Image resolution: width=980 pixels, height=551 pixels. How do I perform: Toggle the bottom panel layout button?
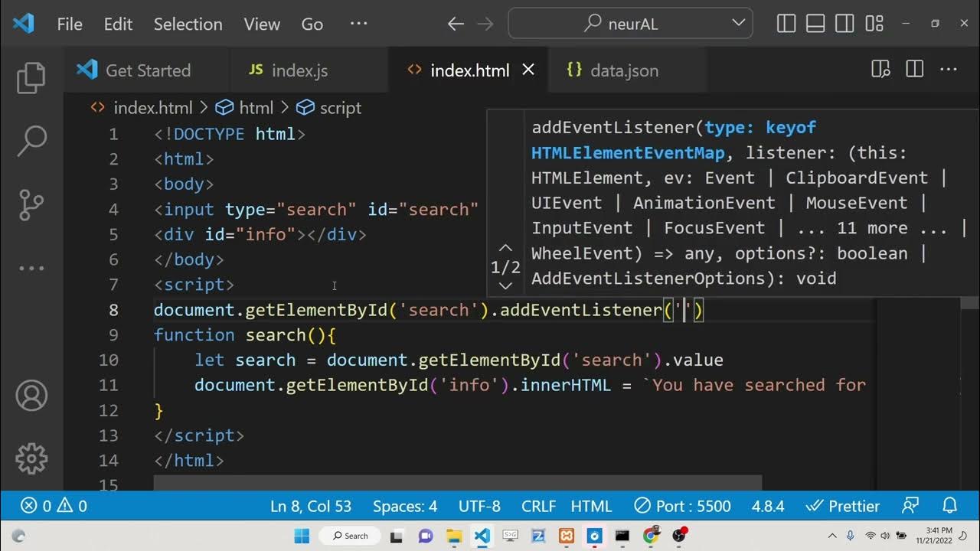point(815,24)
